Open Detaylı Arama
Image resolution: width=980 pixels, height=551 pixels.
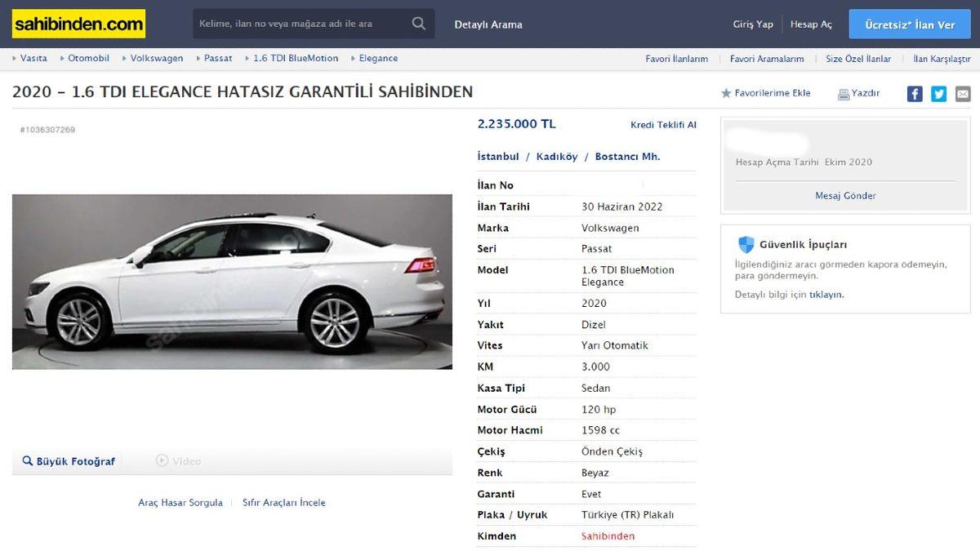(x=488, y=24)
